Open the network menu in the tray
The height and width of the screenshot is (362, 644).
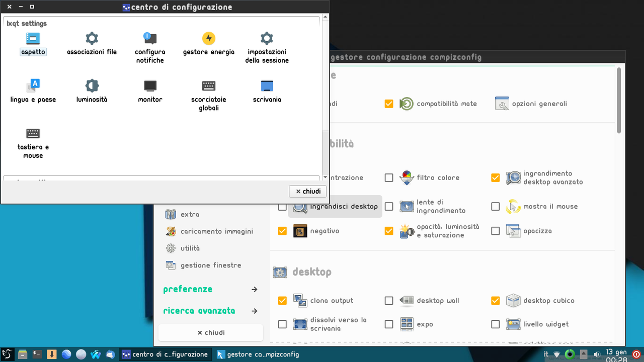[556, 354]
